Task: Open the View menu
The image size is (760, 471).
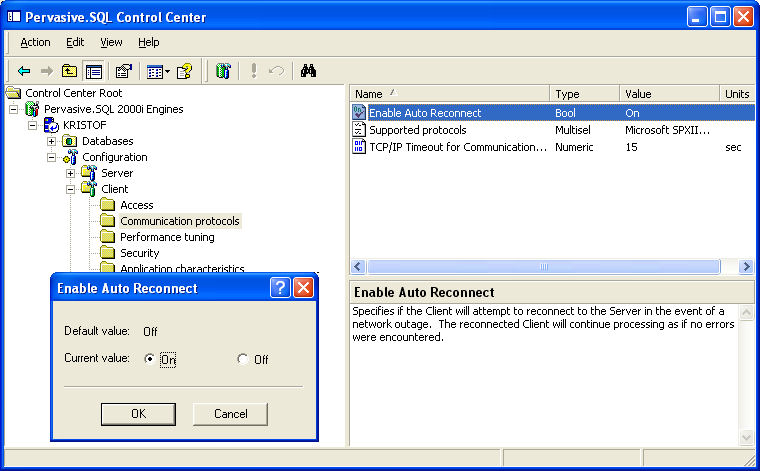Action: 111,42
